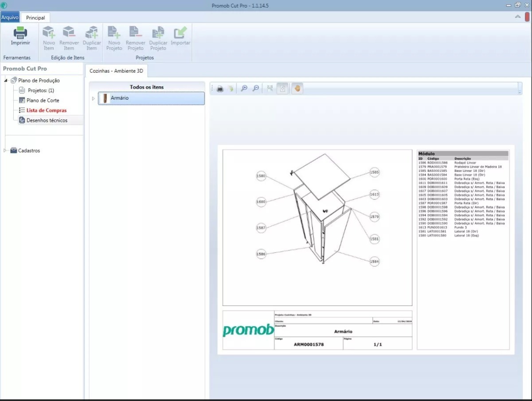Click part callout 1613 in drawing
Image resolution: width=532 pixels, height=401 pixels.
tap(375, 194)
